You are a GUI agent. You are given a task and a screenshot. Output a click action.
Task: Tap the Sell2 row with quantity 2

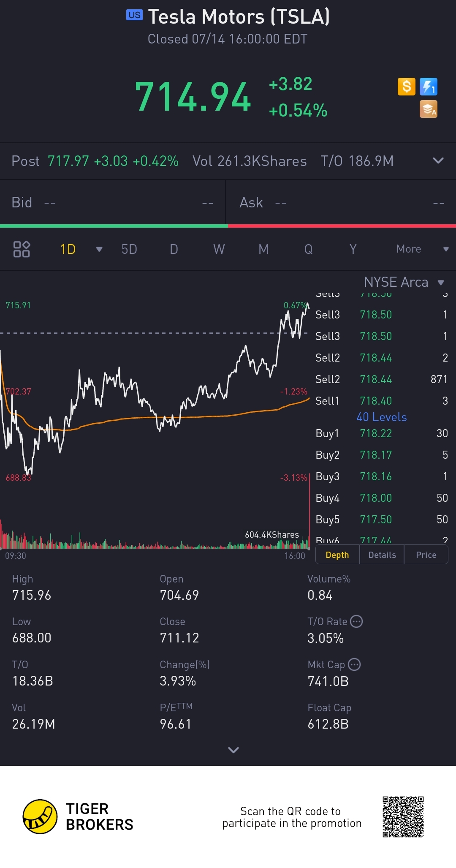(382, 358)
